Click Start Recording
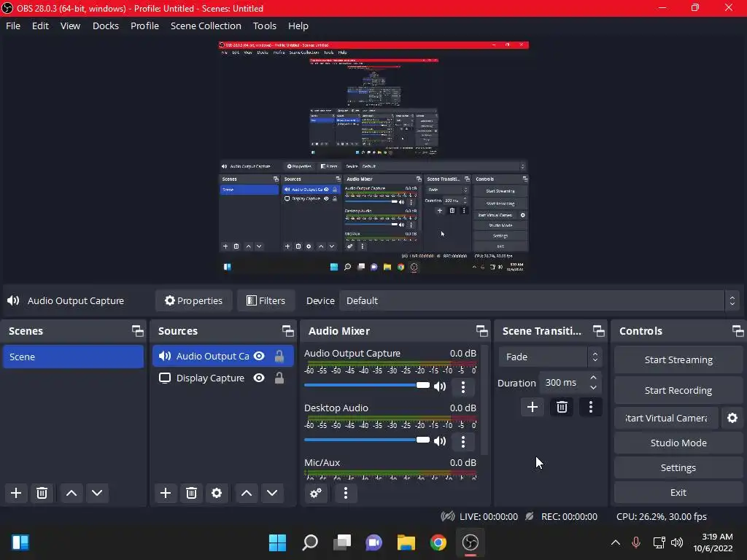The width and height of the screenshot is (747, 560). [x=678, y=391]
